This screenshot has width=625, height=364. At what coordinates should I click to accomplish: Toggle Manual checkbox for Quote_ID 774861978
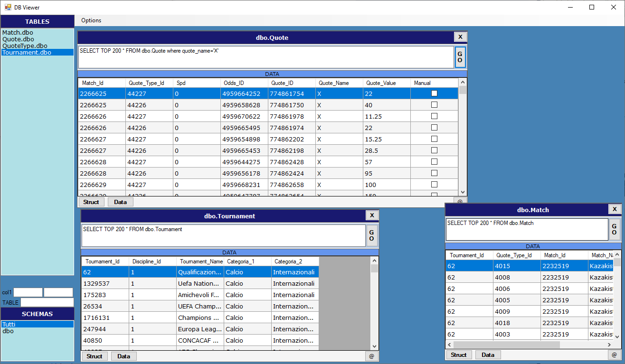[434, 116]
